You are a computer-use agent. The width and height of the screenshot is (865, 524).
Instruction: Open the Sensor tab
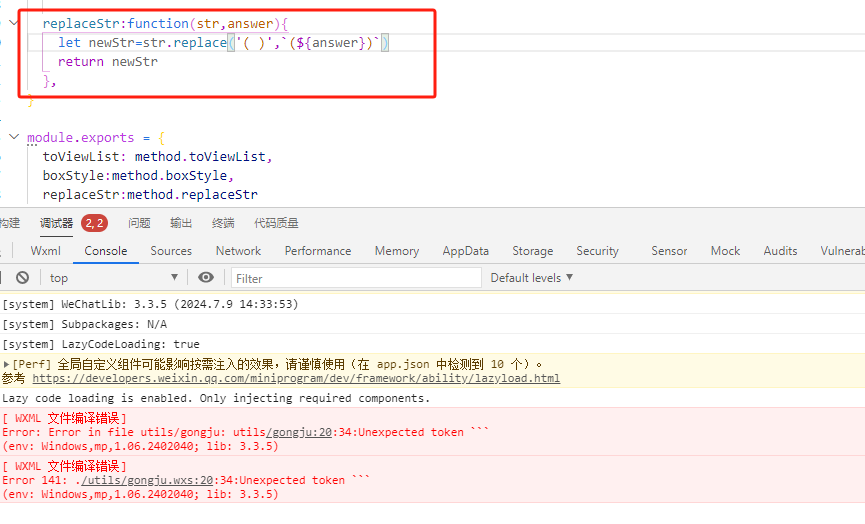[669, 251]
